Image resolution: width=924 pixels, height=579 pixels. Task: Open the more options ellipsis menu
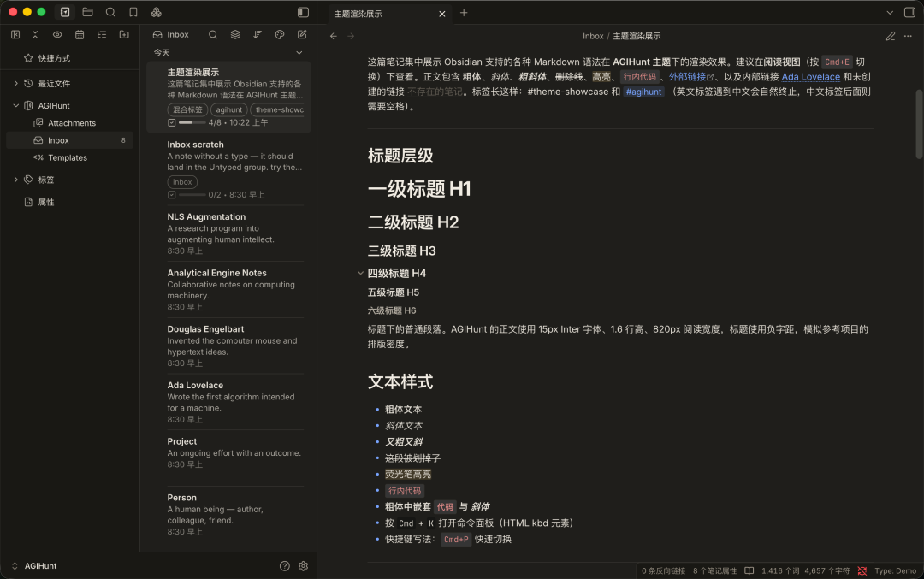pyautogui.click(x=908, y=36)
